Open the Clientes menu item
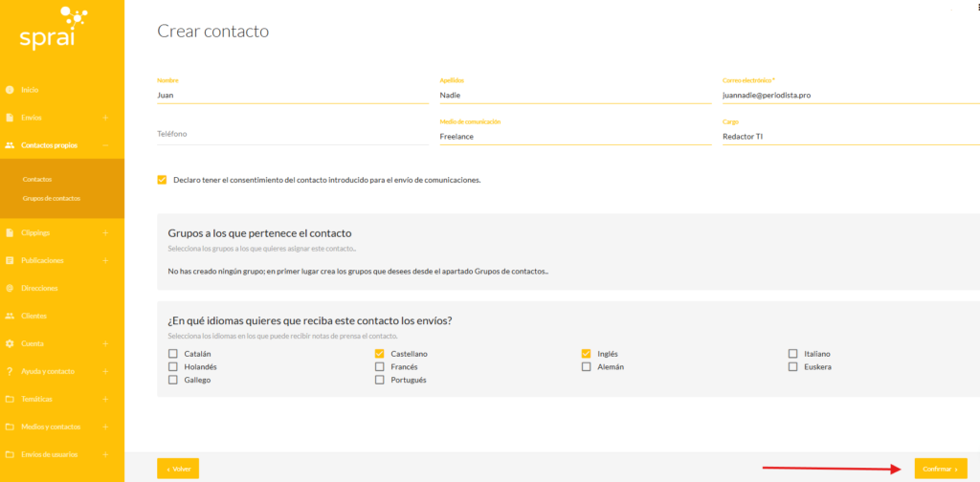The height and width of the screenshot is (482, 980). (x=33, y=316)
